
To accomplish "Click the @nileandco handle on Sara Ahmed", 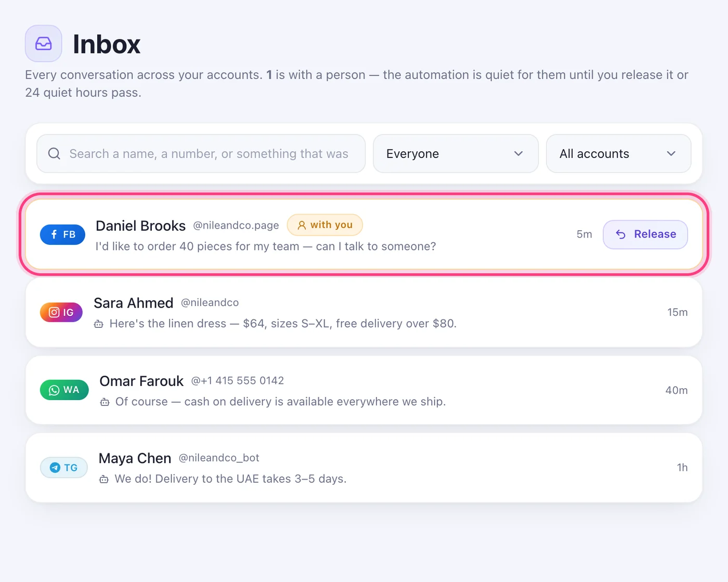I will [210, 302].
